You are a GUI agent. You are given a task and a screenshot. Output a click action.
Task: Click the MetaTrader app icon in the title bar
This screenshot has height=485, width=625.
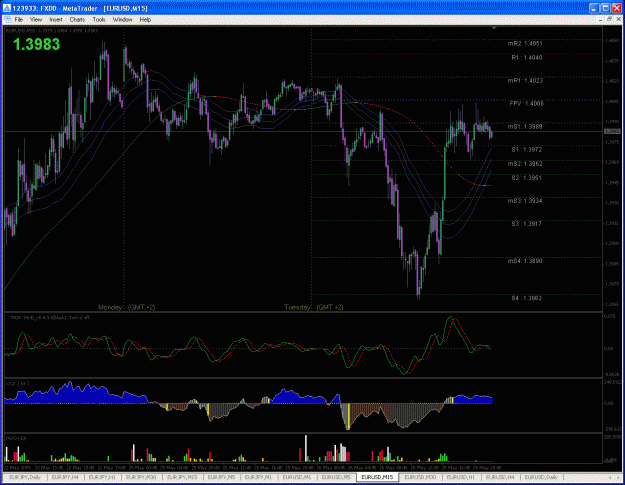coord(7,8)
